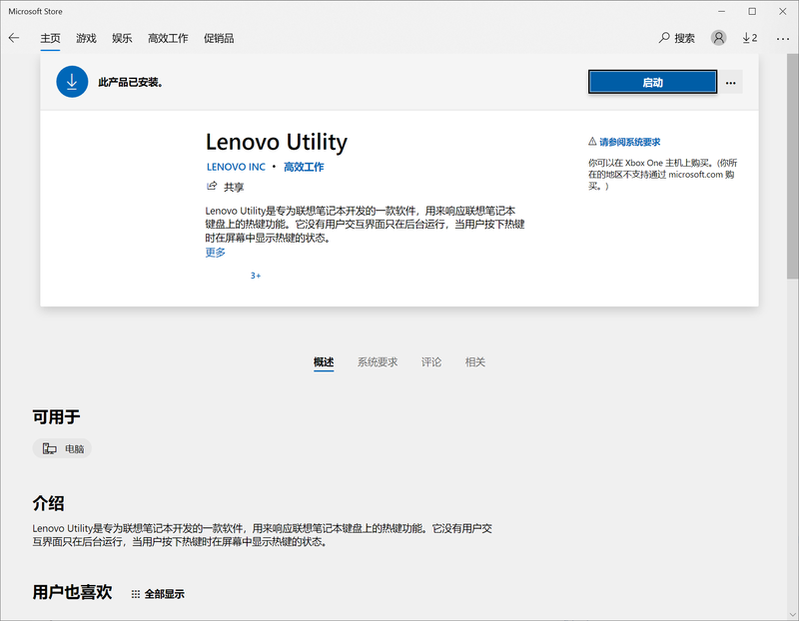This screenshot has height=621, width=799.
Task: Open the top-right see more menu
Action: coord(779,38)
